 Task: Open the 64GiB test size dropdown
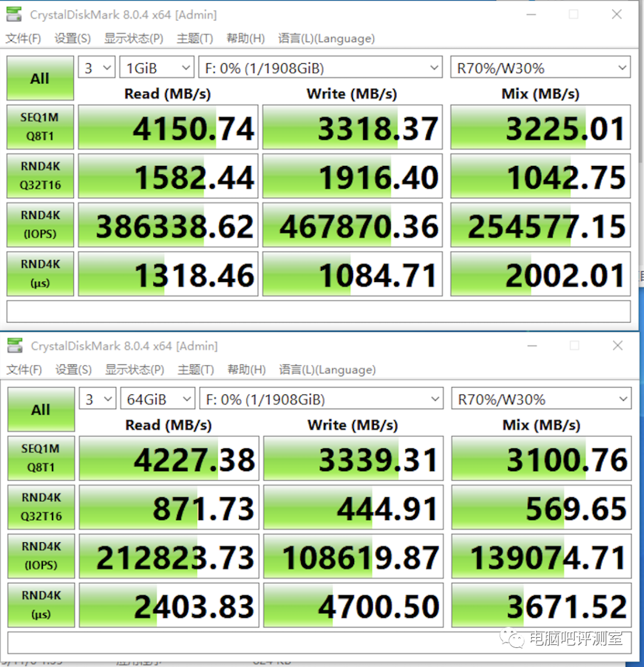point(157,399)
